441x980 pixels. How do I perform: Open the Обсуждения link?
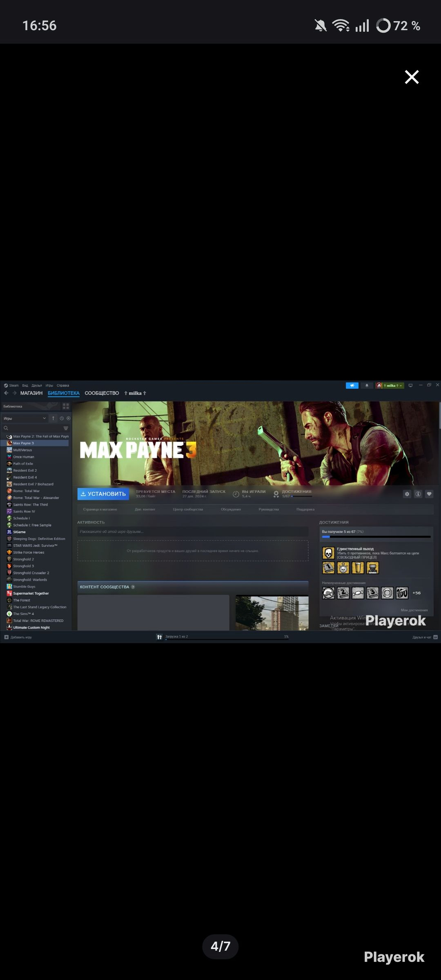coord(231,509)
